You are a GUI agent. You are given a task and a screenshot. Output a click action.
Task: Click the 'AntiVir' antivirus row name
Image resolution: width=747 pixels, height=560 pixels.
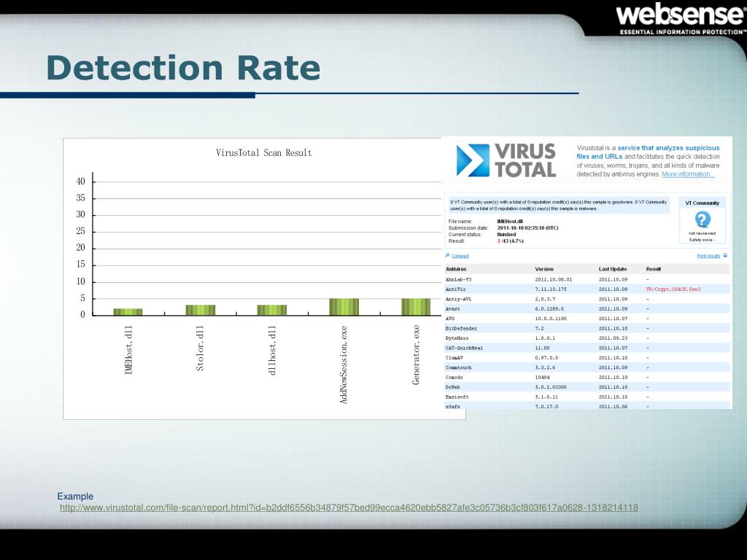[455, 289]
